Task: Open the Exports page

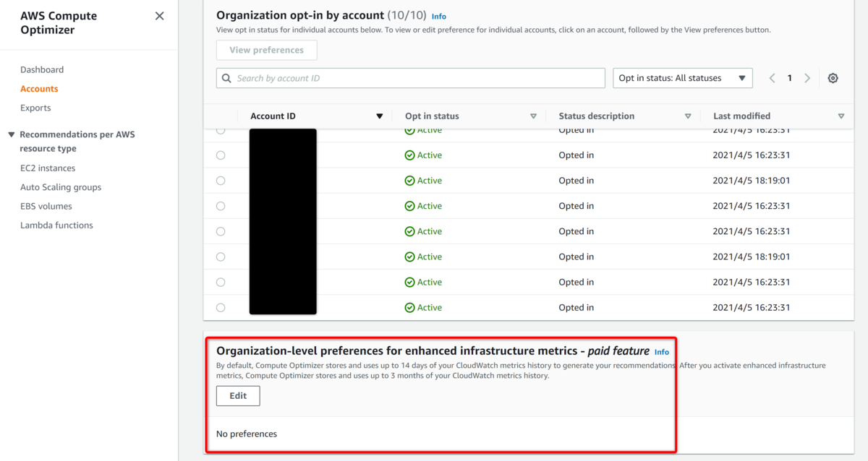Action: click(x=35, y=108)
